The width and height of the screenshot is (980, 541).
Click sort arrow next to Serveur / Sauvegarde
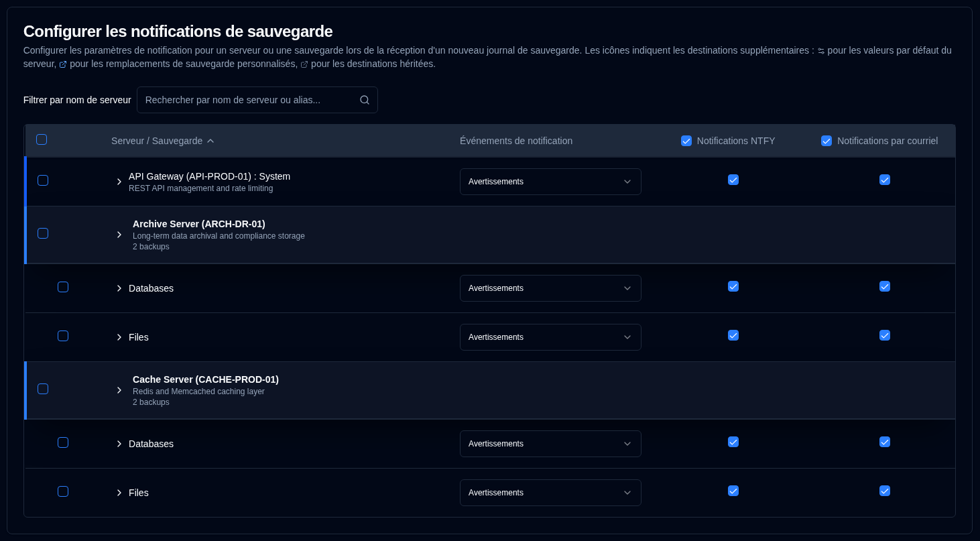point(210,141)
